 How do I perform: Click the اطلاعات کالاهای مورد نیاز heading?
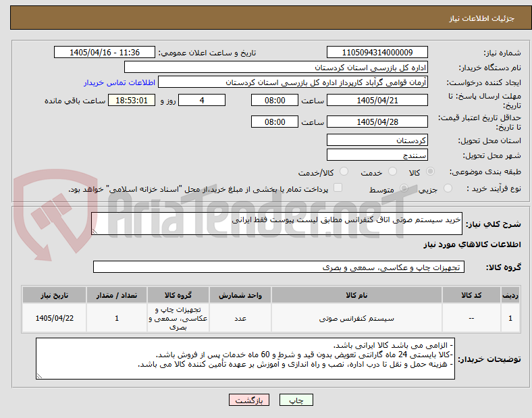[x=472, y=244]
